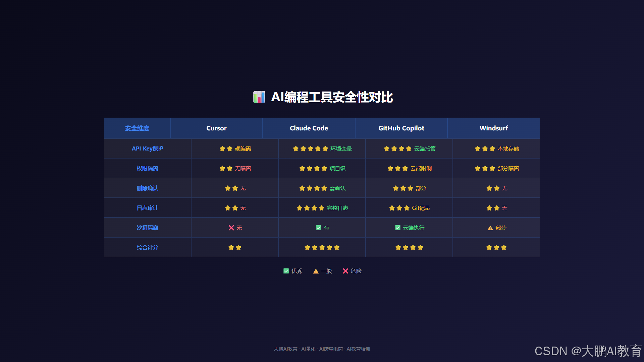
Task: Click the red X icon in the Cursor sandbox cell
Action: (x=231, y=228)
